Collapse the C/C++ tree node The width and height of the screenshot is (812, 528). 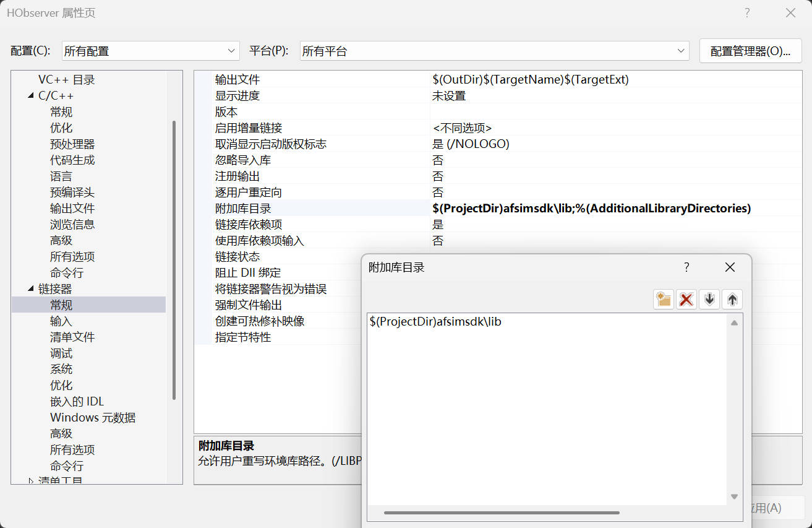pyautogui.click(x=31, y=96)
